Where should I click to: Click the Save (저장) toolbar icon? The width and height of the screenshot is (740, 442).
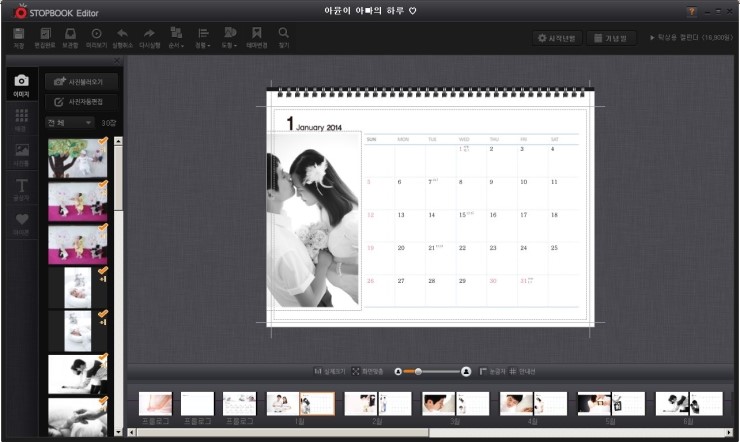tap(19, 37)
